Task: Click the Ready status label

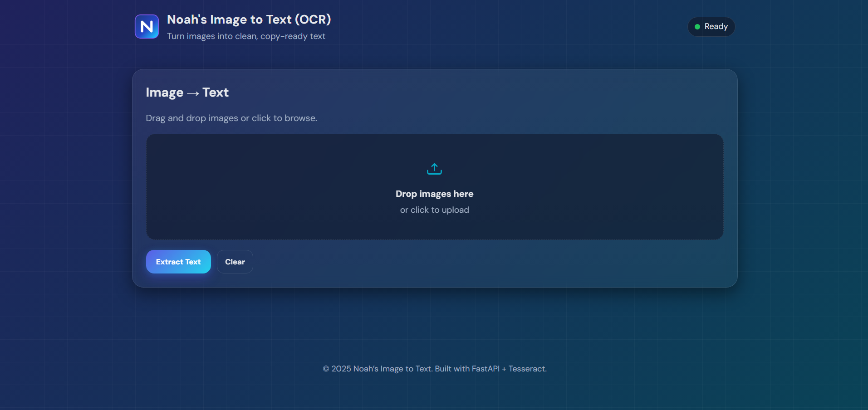Action: 716,27
